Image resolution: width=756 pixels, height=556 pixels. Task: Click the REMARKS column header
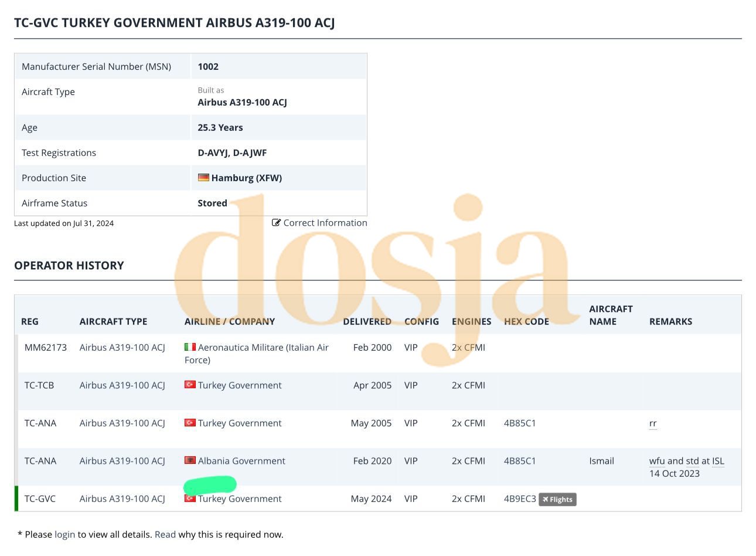(x=671, y=321)
